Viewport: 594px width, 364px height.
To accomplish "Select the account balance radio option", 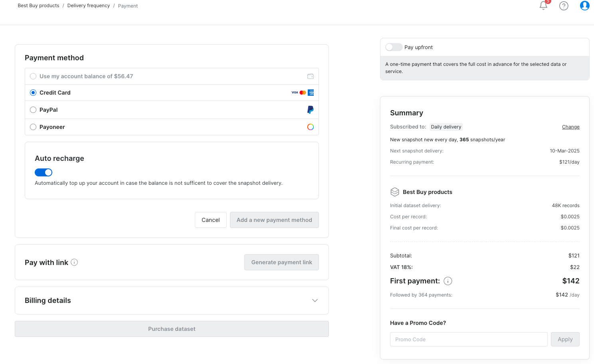I will [33, 76].
